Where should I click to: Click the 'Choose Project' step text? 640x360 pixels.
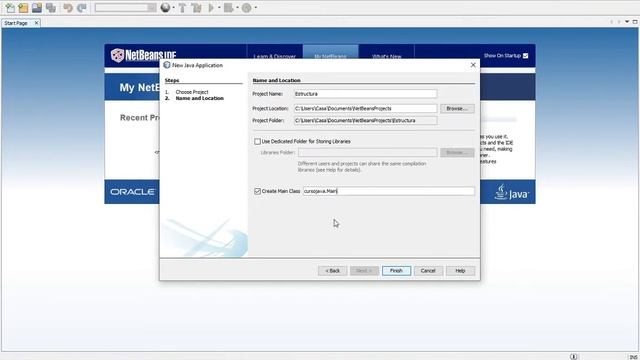click(192, 92)
